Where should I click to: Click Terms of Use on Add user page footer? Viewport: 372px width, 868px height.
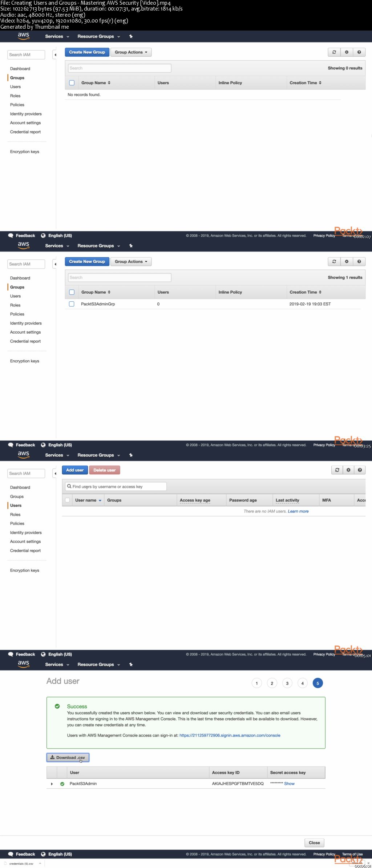(x=352, y=854)
